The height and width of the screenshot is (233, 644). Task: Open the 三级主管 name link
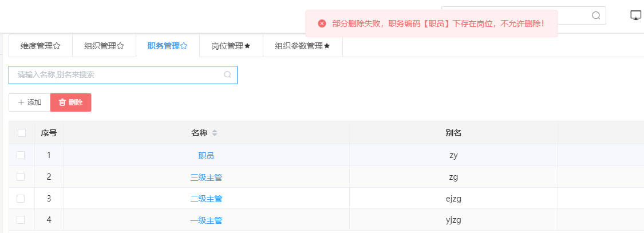(x=206, y=177)
